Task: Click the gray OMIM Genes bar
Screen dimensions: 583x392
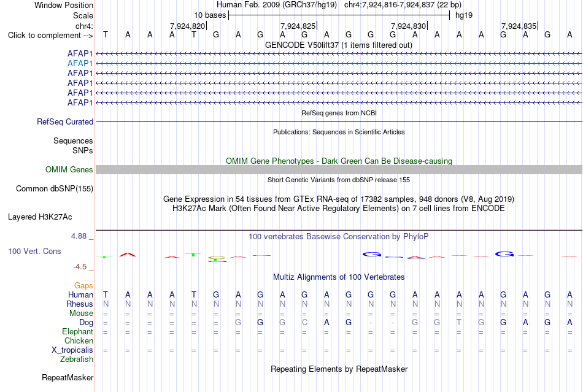Action: tap(339, 169)
